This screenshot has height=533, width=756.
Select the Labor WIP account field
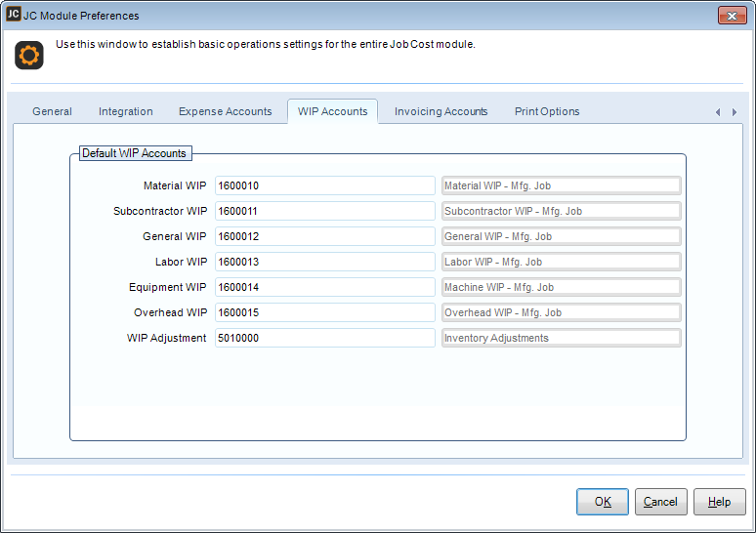point(324,262)
